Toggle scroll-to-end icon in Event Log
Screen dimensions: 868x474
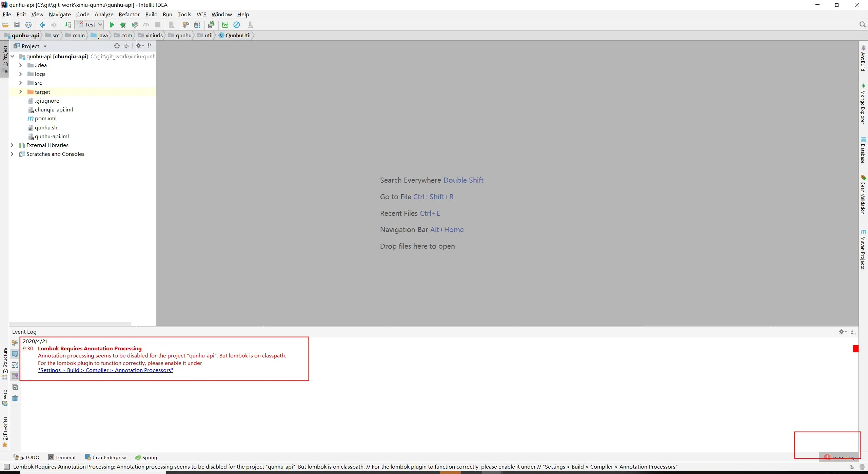click(15, 376)
